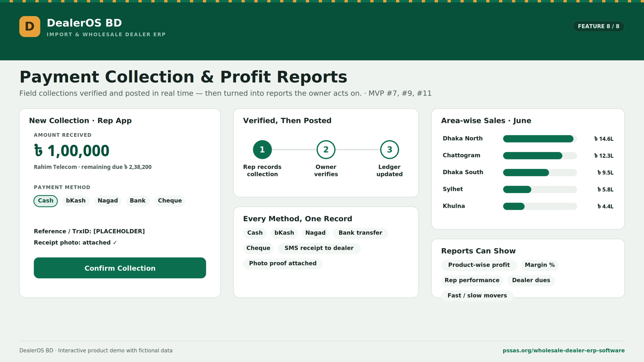Click the Area-wise Sales · June heading

coord(486,121)
